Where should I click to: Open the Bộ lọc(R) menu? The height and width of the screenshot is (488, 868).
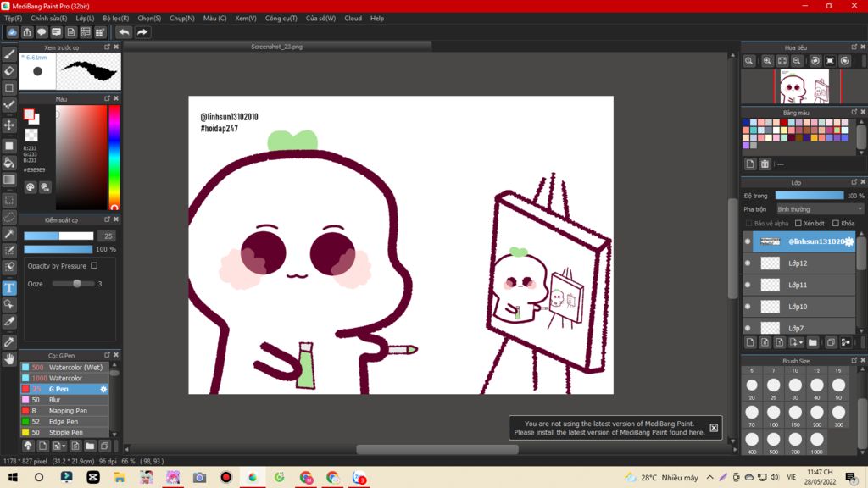(x=115, y=19)
